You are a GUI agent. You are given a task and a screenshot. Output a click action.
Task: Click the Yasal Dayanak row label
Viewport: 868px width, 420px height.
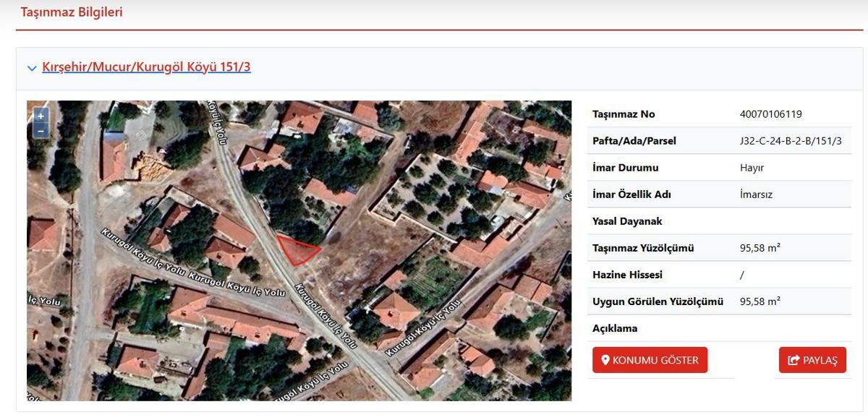coord(627,221)
